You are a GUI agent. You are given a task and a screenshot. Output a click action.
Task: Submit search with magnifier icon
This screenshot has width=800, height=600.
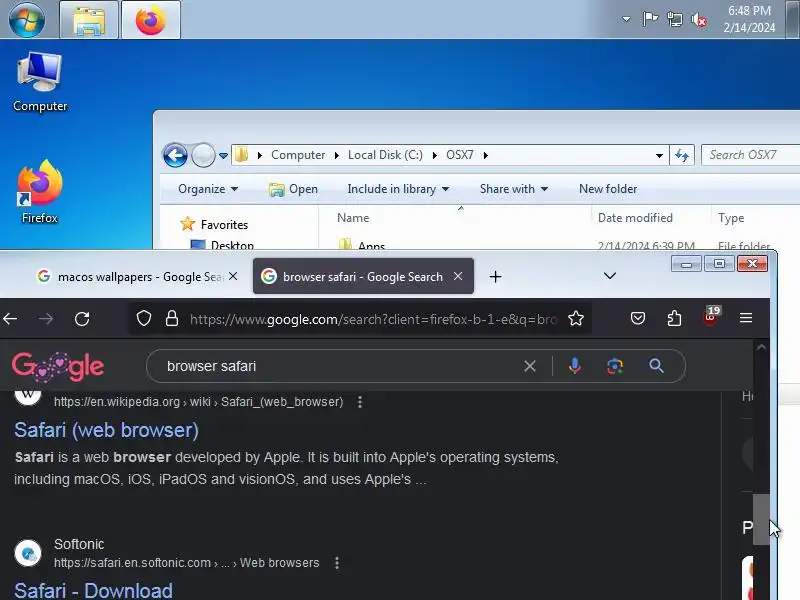[656, 366]
